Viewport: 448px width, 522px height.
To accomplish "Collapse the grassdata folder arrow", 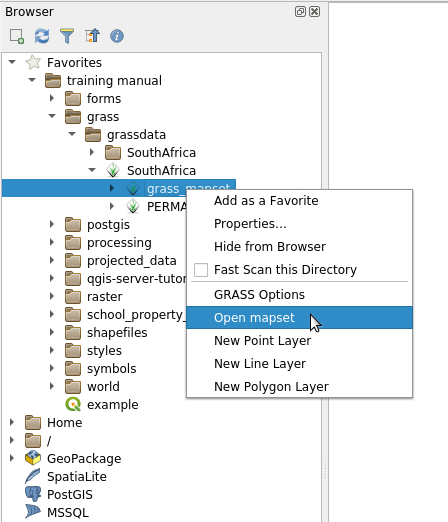I will pyautogui.click(x=72, y=134).
